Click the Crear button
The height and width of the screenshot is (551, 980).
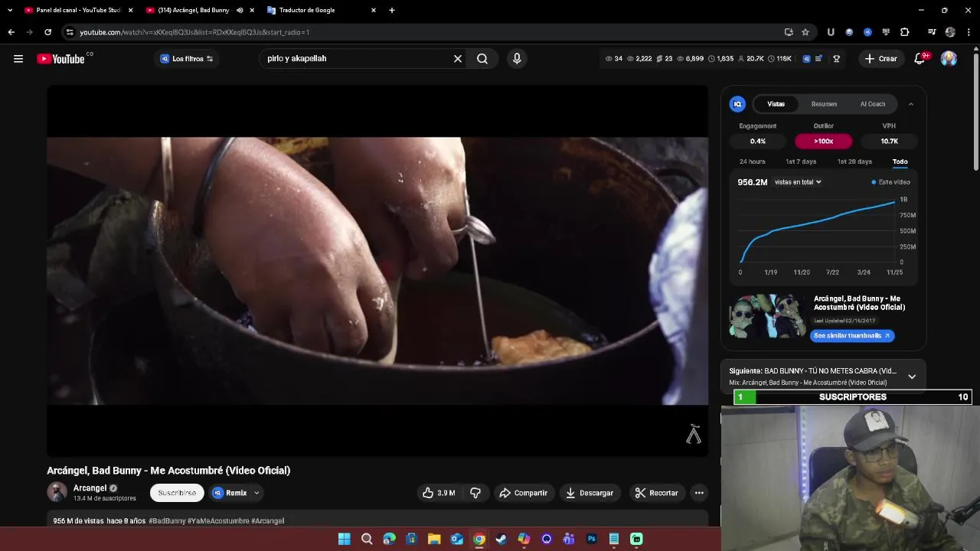pos(880,58)
